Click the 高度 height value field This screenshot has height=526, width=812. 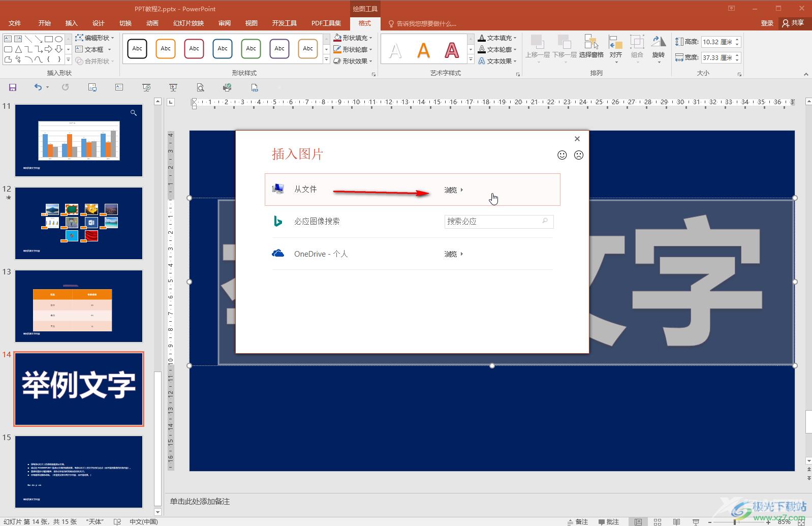point(717,42)
